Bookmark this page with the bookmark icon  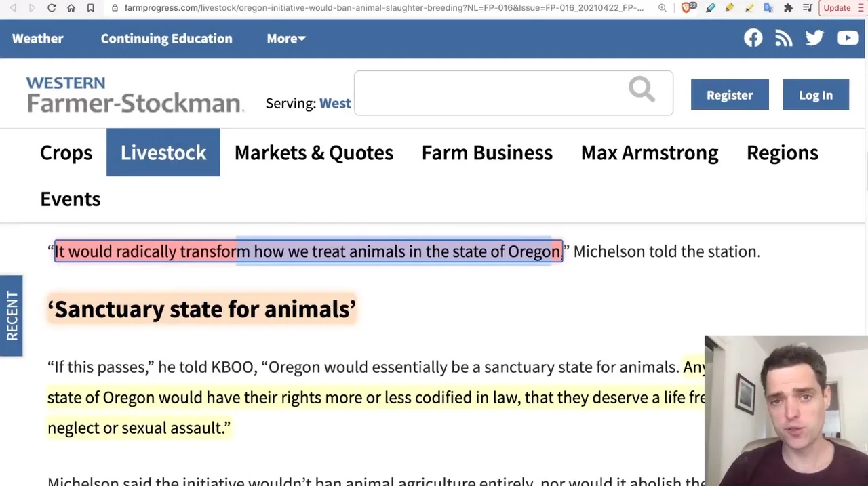pos(90,7)
